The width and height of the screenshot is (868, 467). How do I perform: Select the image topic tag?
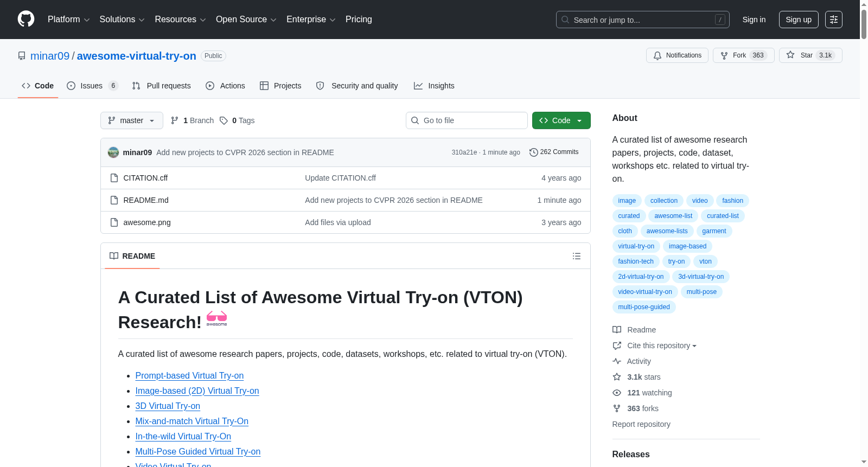coord(627,201)
